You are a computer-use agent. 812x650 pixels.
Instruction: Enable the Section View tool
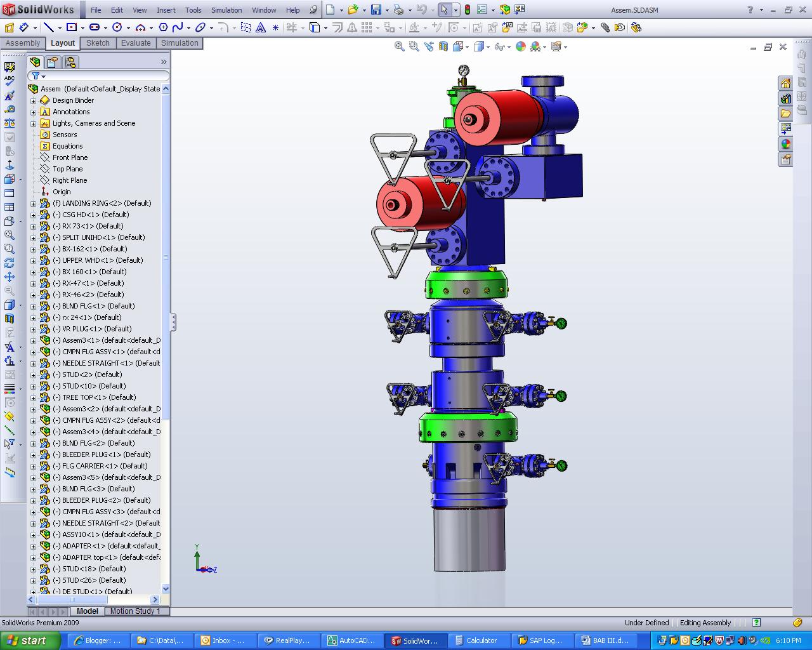pyautogui.click(x=444, y=47)
